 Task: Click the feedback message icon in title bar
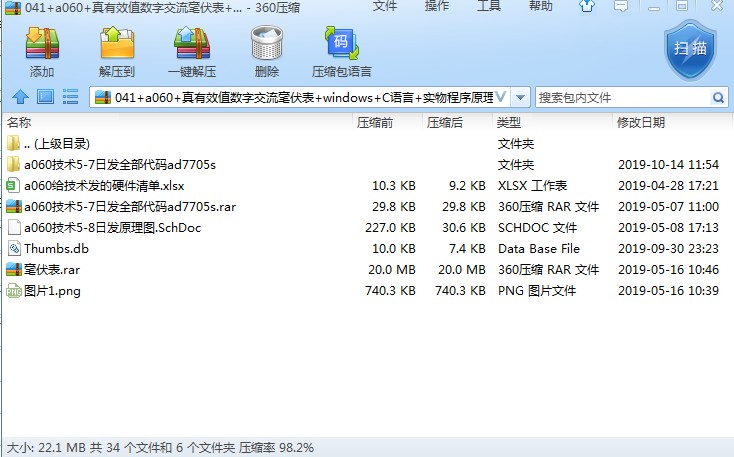(x=621, y=6)
